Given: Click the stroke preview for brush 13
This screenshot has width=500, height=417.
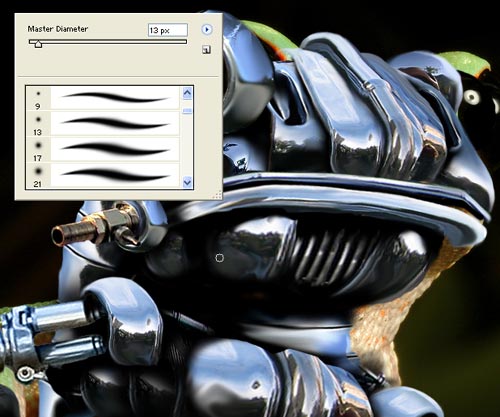Looking at the screenshot, I should (x=115, y=124).
